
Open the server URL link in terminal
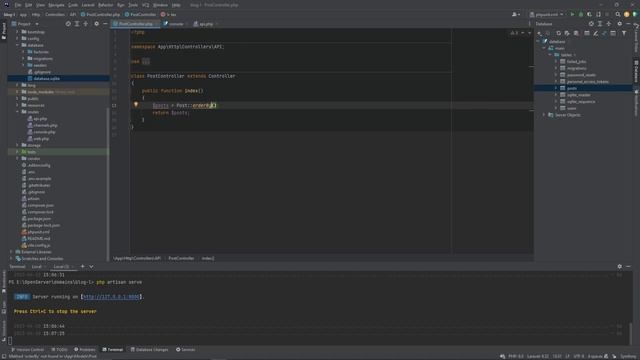coord(111,297)
